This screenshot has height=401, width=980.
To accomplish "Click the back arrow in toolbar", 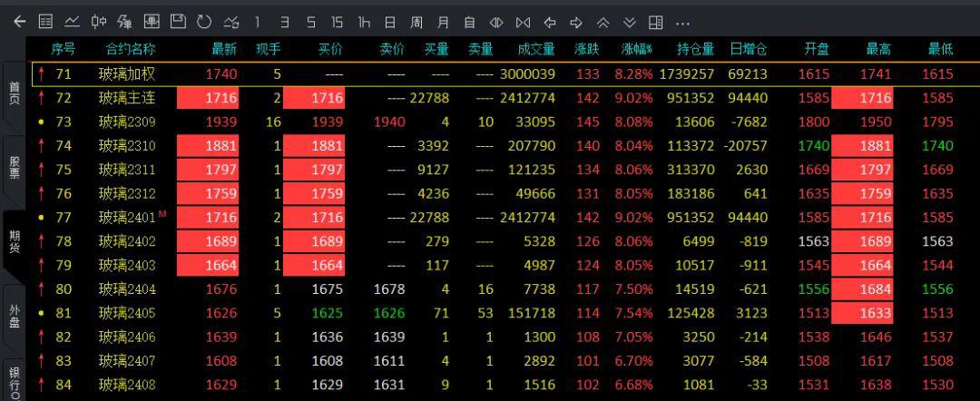I will [x=19, y=21].
